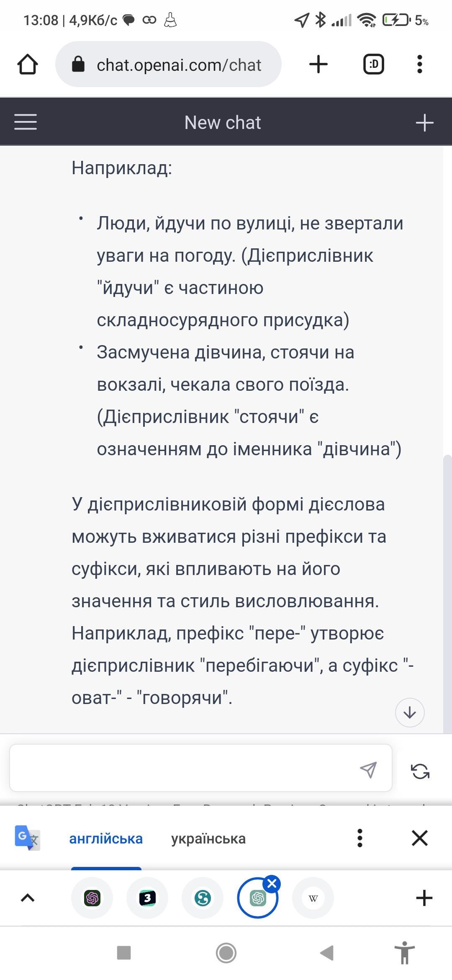Add a new tab in bottom strip
The width and height of the screenshot is (452, 980).
point(424,897)
